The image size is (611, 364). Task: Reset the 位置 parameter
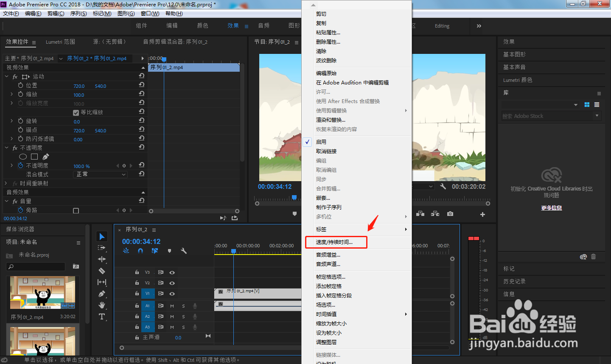[x=142, y=85]
